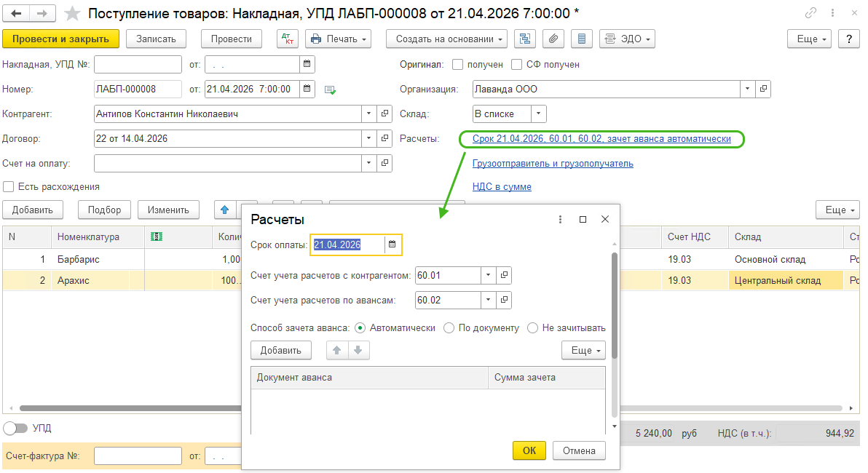Open Еще menu in Расчеты dialog
868x473 pixels.
(x=583, y=350)
